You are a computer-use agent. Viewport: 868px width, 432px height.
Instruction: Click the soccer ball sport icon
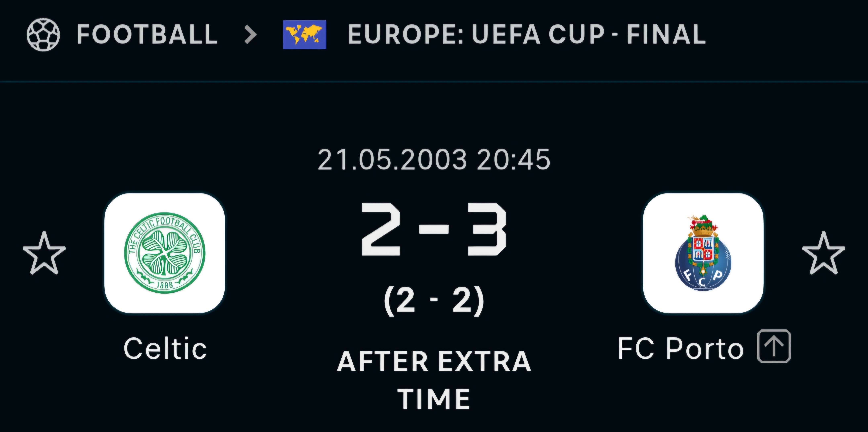point(43,35)
